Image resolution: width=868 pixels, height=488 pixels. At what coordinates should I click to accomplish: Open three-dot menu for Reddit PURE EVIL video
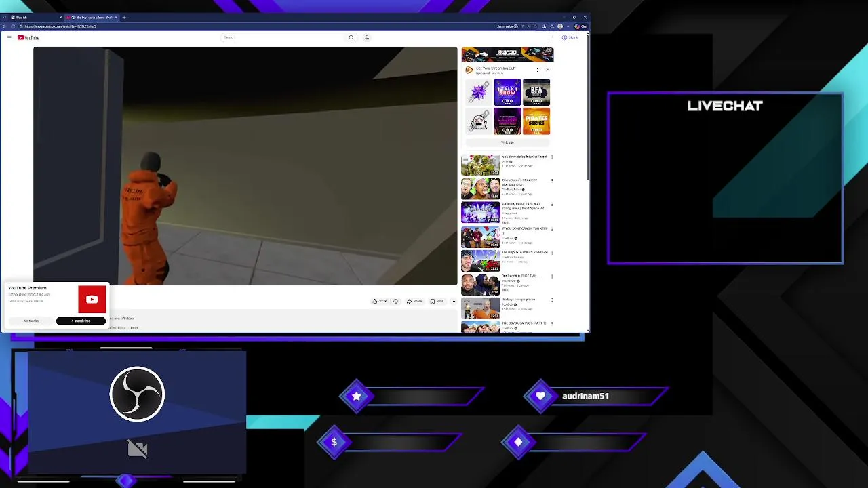(552, 277)
